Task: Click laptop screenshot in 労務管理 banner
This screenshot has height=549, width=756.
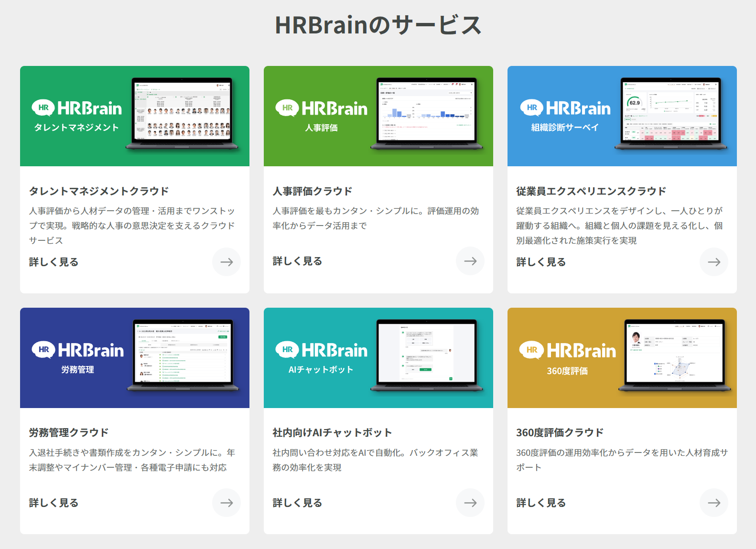Action: (183, 354)
